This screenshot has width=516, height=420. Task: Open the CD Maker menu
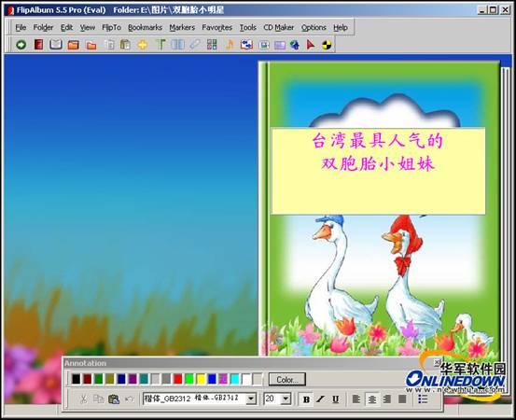point(278,27)
